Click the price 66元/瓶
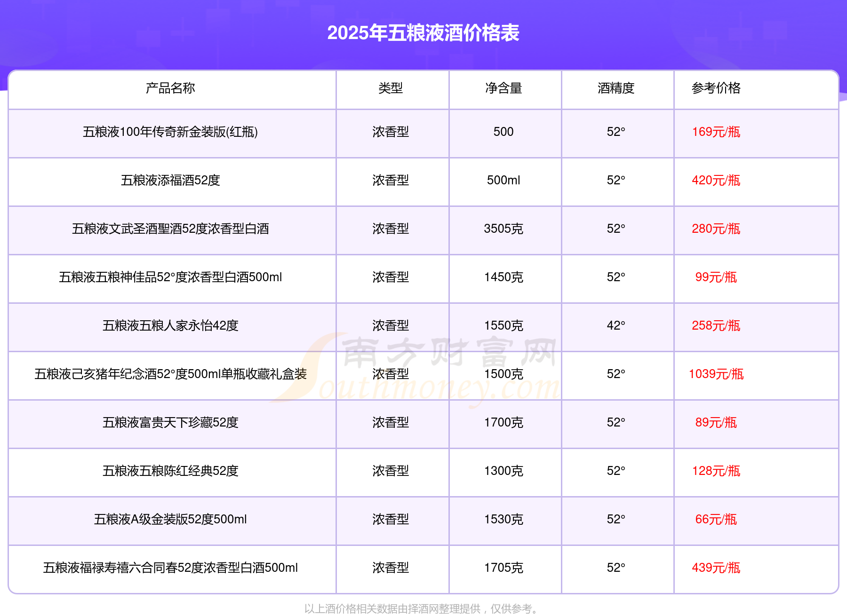 pos(716,519)
